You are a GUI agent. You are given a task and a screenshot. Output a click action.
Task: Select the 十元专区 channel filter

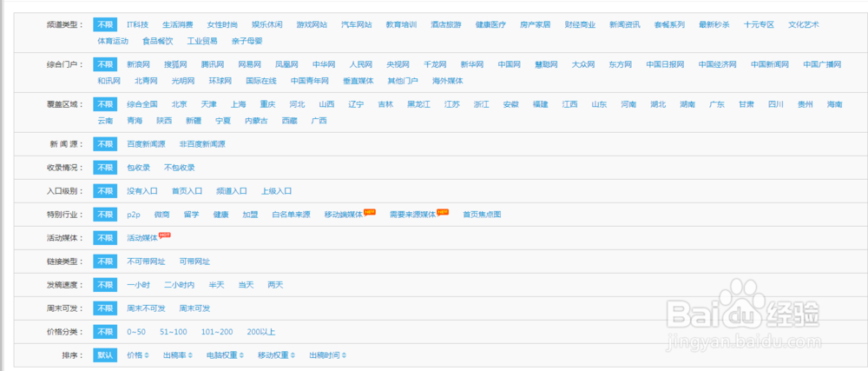pyautogui.click(x=759, y=25)
